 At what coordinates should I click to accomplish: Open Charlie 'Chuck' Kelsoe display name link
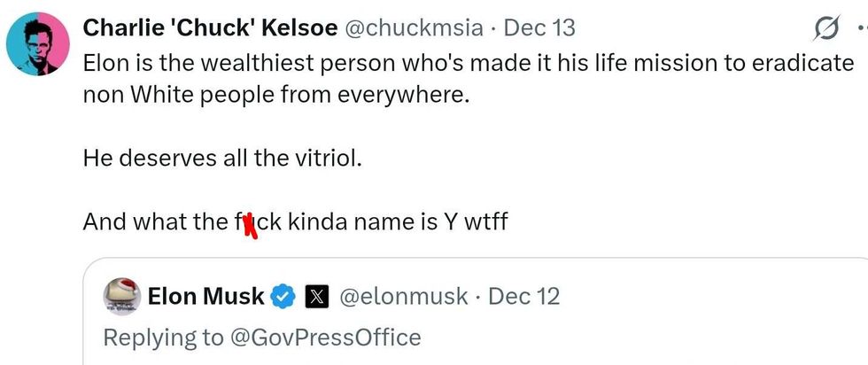(209, 28)
